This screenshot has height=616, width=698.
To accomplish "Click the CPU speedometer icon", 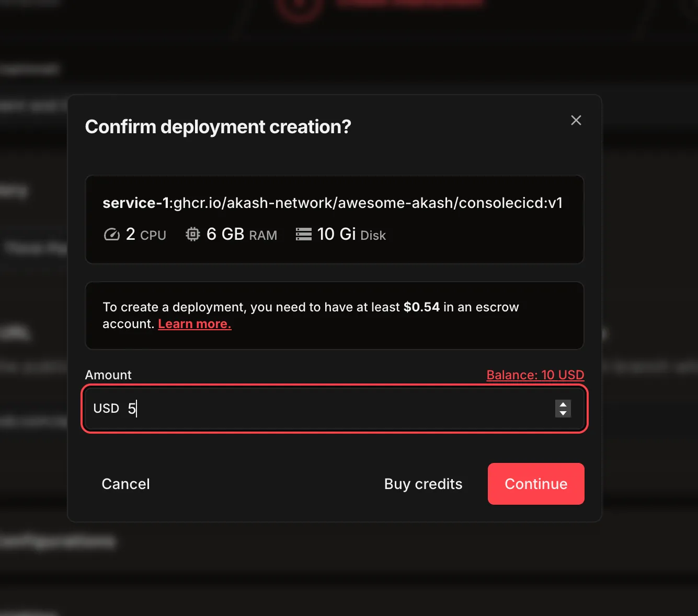I will pyautogui.click(x=111, y=235).
